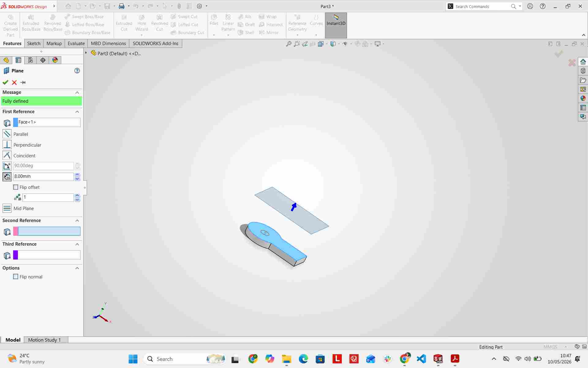Select the Model tab
The image size is (588, 368).
pyautogui.click(x=13, y=340)
